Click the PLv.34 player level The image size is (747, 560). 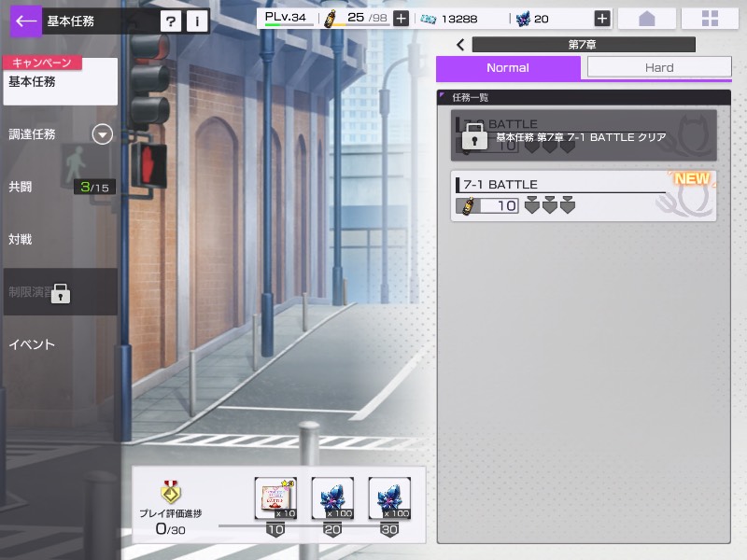(x=286, y=17)
